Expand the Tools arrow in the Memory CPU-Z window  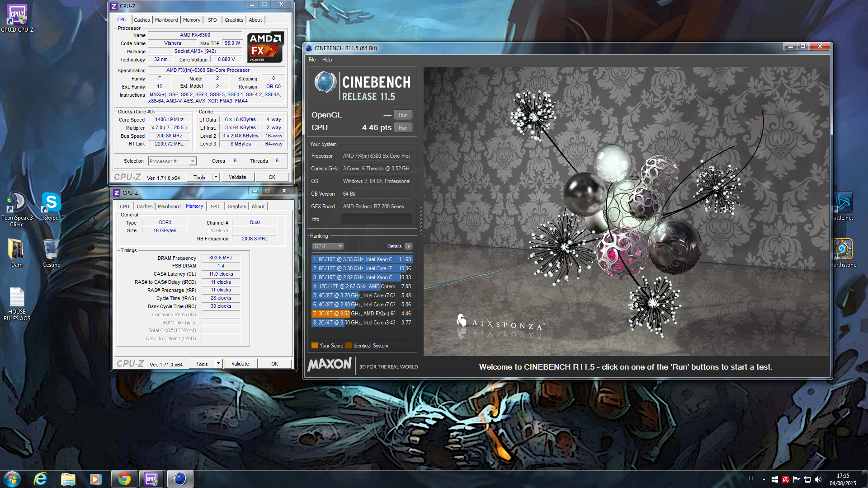pyautogui.click(x=219, y=364)
